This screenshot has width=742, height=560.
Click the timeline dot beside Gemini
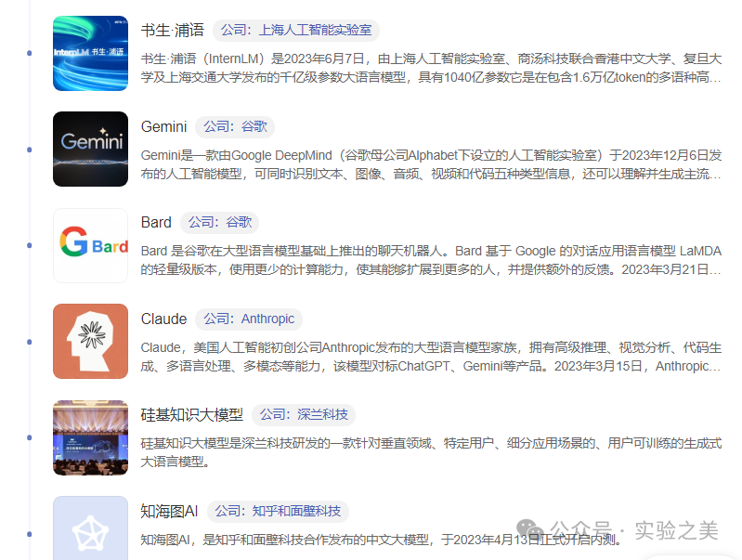tap(30, 150)
